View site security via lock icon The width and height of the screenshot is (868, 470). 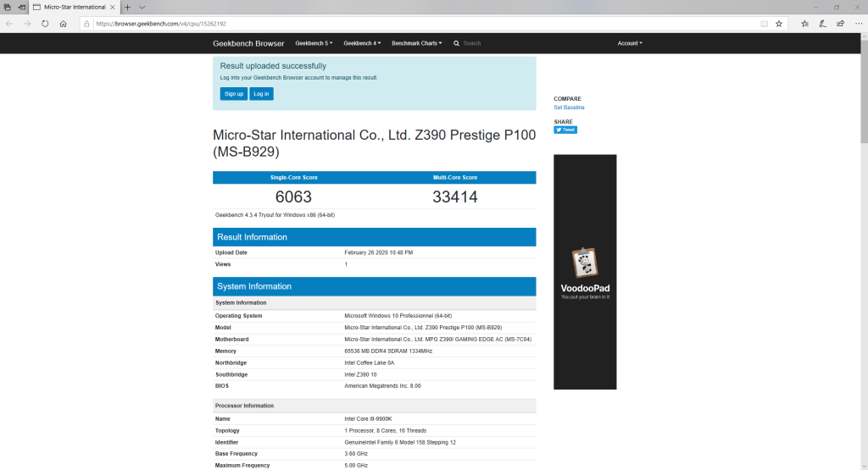tap(86, 24)
